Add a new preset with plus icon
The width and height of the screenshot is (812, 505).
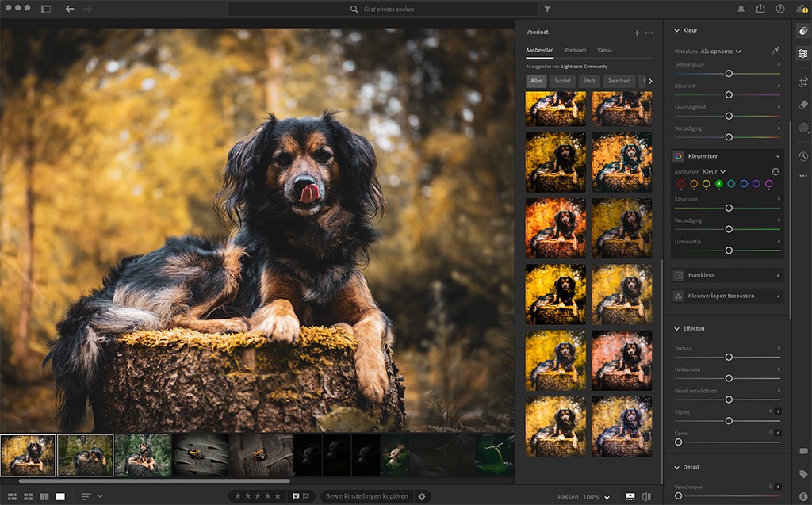click(636, 33)
